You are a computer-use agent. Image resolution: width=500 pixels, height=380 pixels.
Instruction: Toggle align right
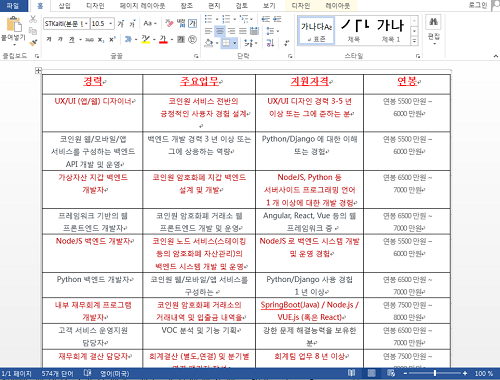(x=231, y=31)
